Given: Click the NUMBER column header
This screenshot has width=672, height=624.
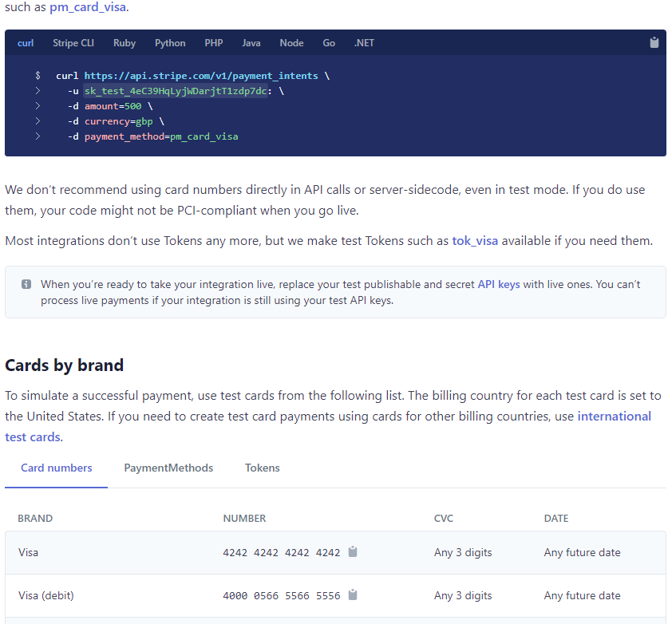Looking at the screenshot, I should click(x=244, y=518).
